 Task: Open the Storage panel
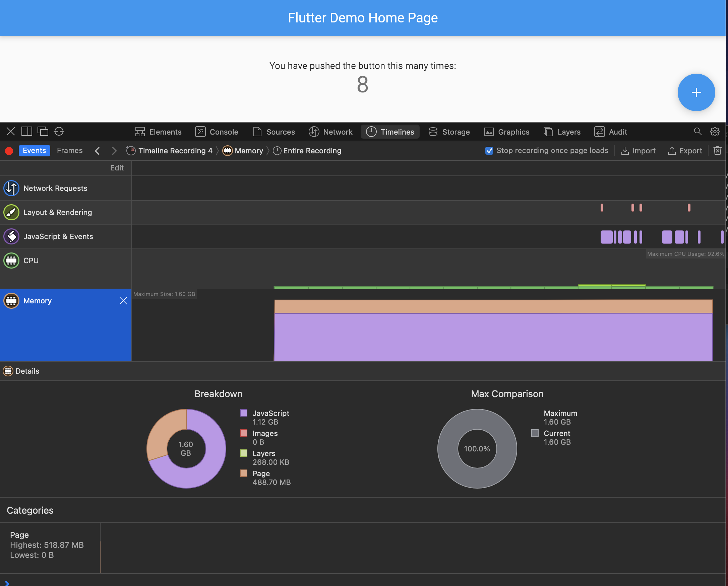click(x=449, y=132)
